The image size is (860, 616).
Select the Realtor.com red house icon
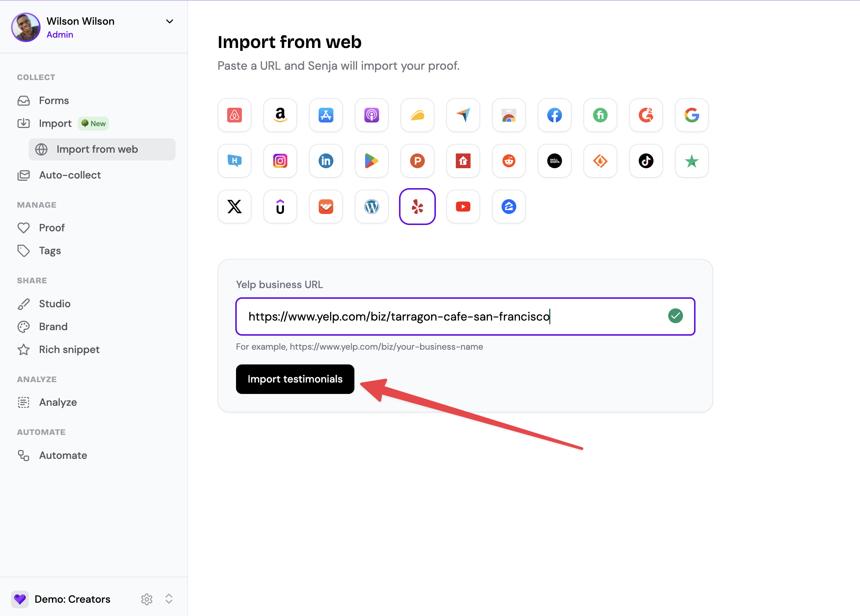click(463, 161)
